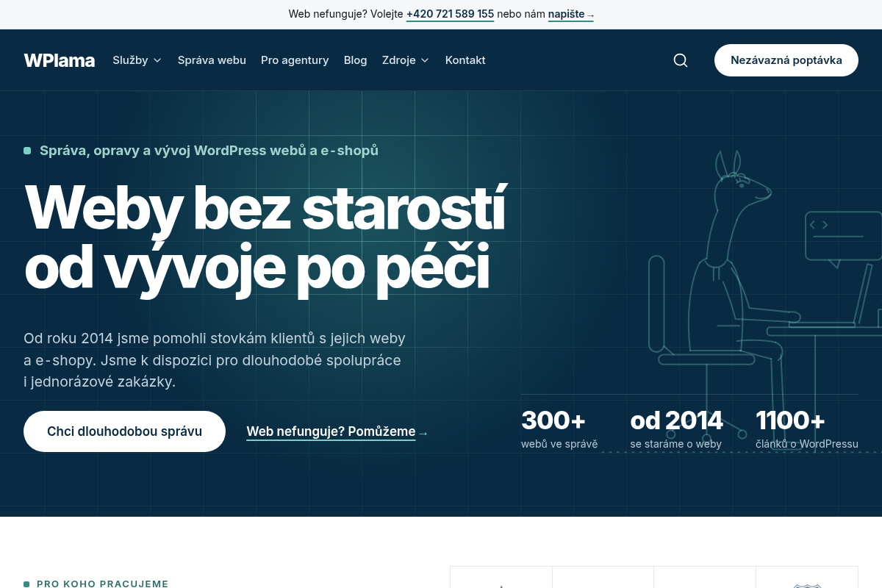This screenshot has height=588, width=882.
Task: Go to WPlama logo homepage
Action: [x=60, y=60]
